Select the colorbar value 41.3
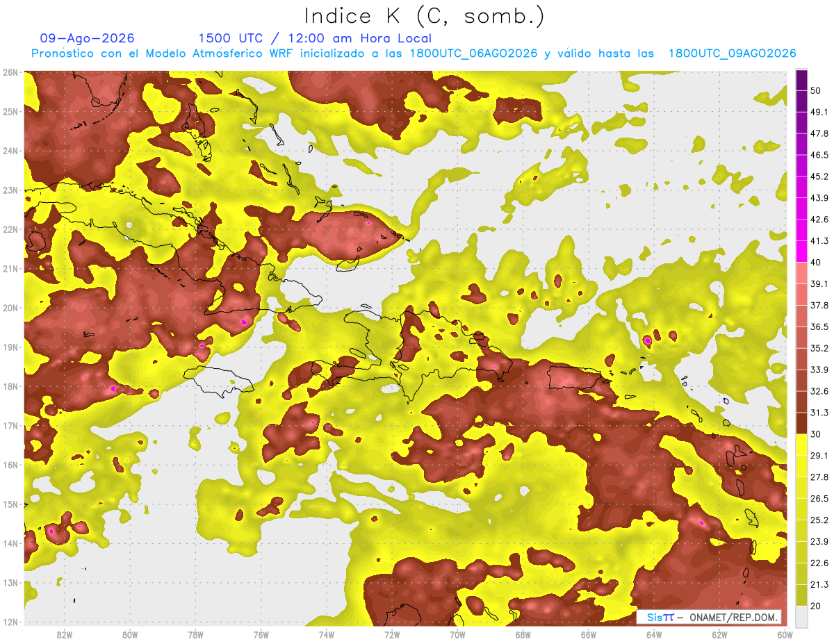The image size is (834, 644). pyautogui.click(x=819, y=241)
